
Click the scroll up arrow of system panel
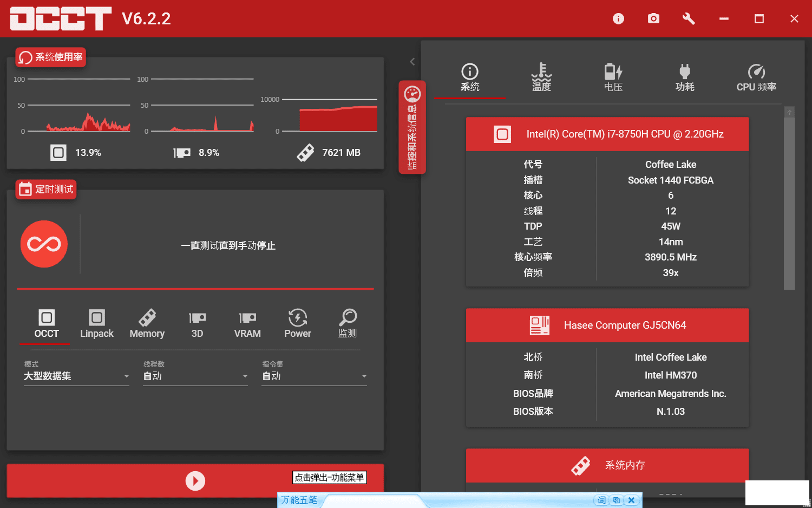click(x=790, y=112)
